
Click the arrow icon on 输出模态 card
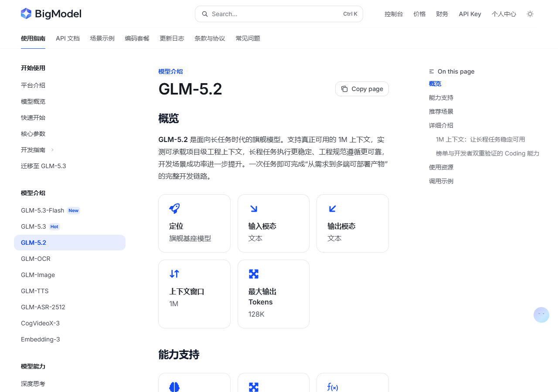[x=333, y=209]
